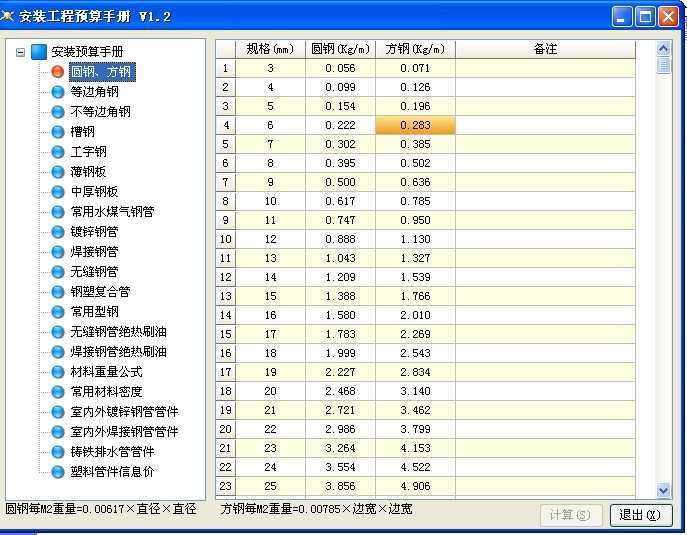
Task: Click the app icon in the title bar
Action: click(7, 16)
